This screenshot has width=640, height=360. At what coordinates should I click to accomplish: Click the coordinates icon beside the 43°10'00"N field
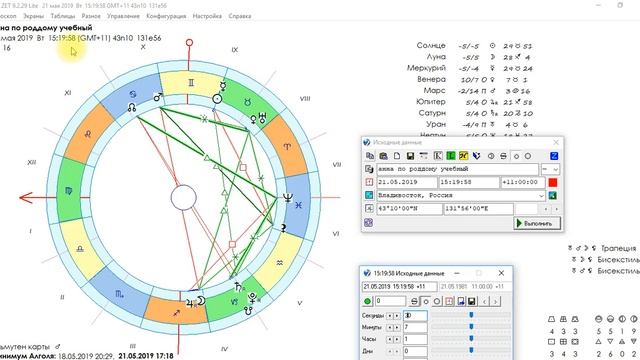click(x=369, y=209)
